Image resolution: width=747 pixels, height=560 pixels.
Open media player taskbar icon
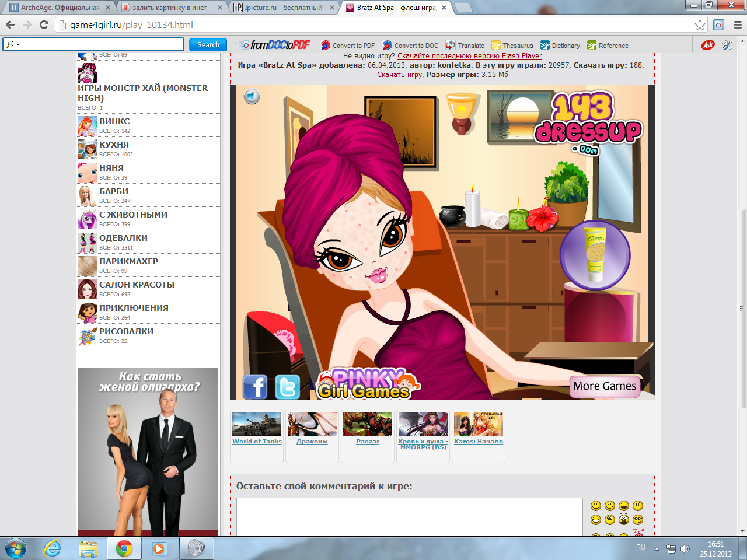pos(159,549)
